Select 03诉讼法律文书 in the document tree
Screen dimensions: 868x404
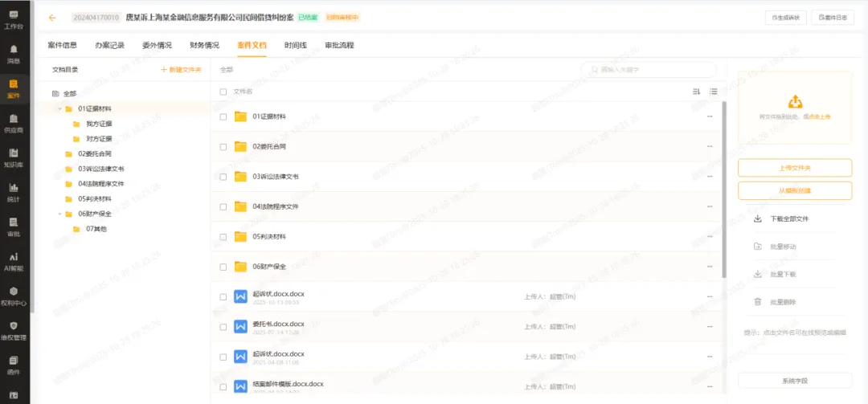100,169
